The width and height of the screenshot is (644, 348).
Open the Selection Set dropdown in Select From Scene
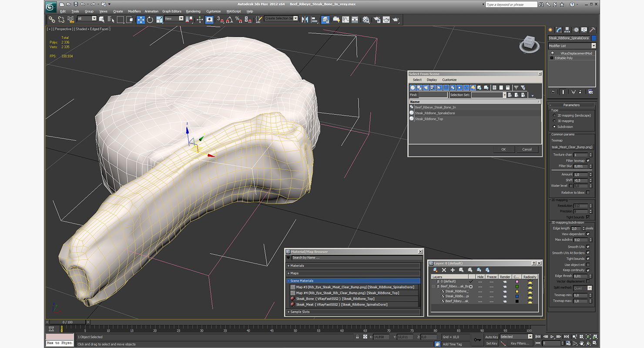tap(489, 95)
